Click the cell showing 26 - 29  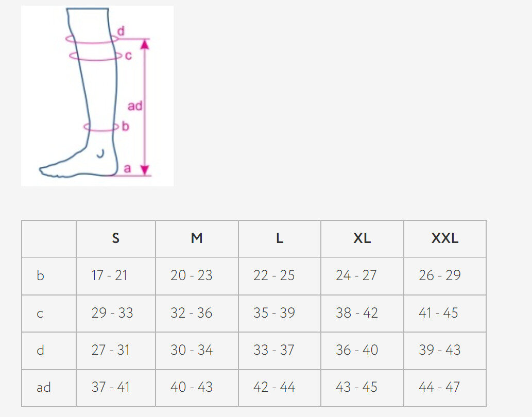tap(440, 275)
